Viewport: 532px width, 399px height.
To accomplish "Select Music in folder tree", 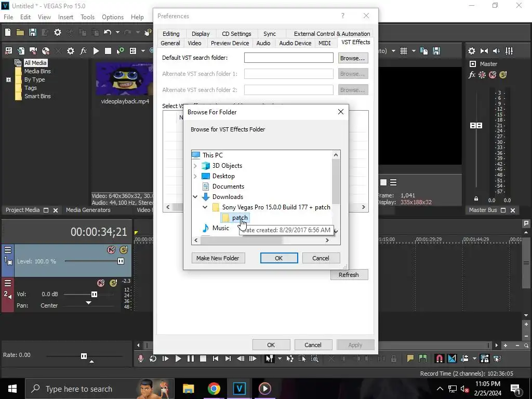I will (x=220, y=228).
